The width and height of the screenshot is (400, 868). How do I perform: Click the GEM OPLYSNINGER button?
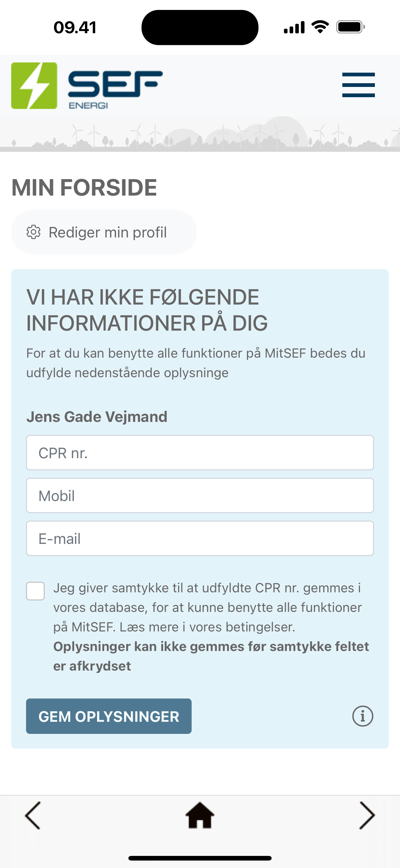(109, 716)
